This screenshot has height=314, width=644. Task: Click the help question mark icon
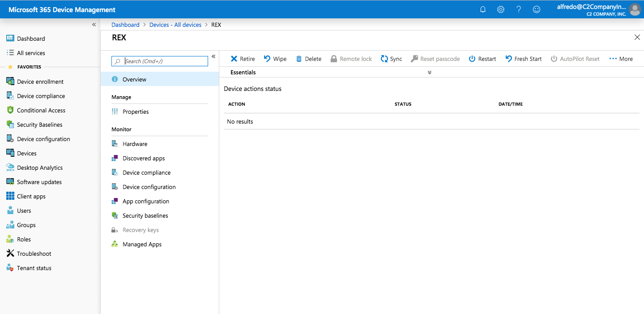coord(519,9)
